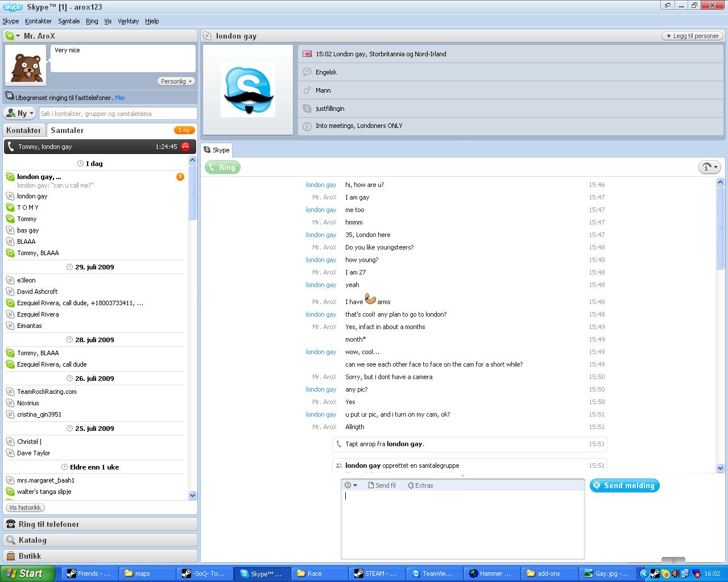Click the status icon beside Noxirius
728x582 pixels.
pyautogui.click(x=10, y=403)
